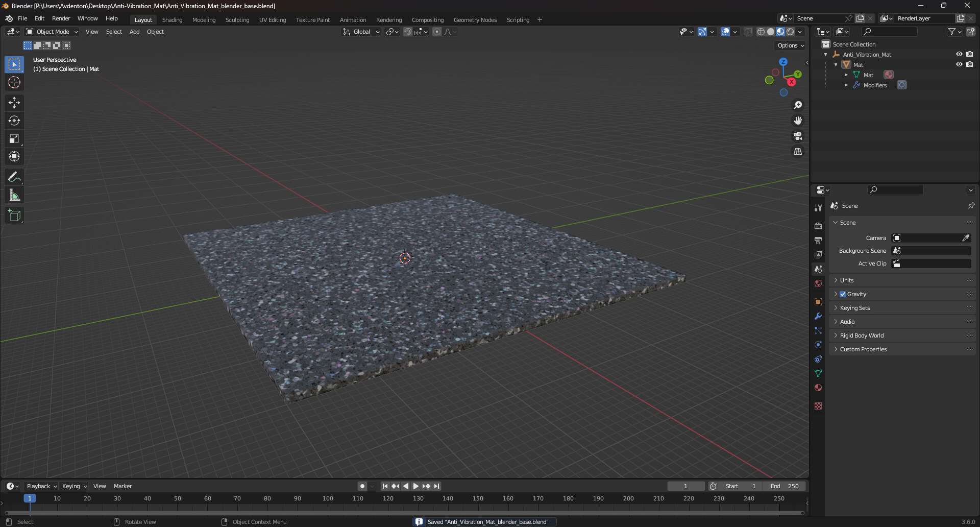Viewport: 980px width, 527px height.
Task: Toggle the Gravity checkbox
Action: (843, 294)
